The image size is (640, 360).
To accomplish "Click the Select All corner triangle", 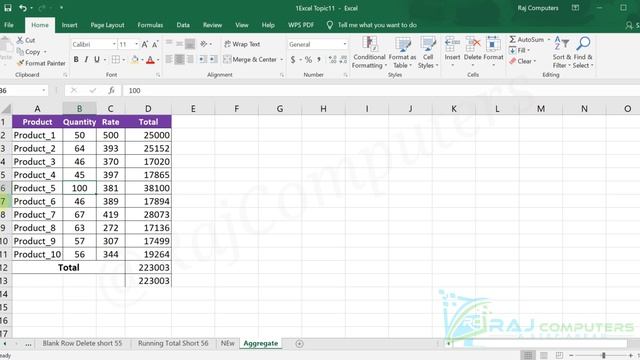I will [x=6, y=109].
